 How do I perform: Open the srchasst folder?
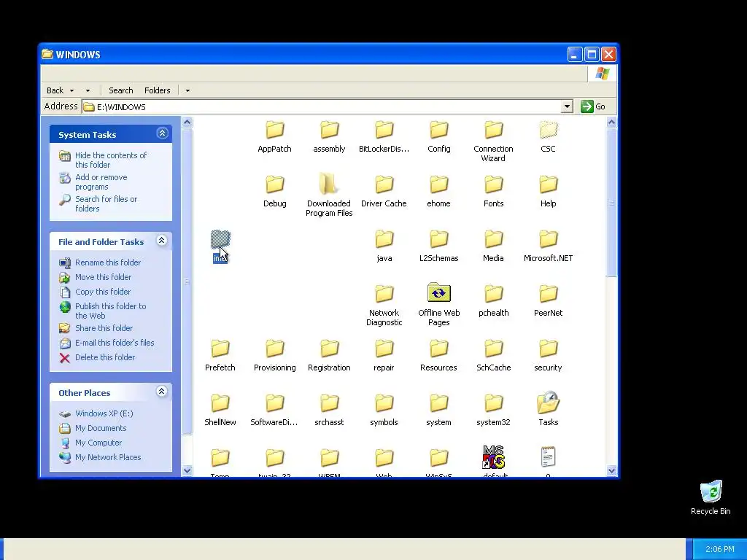pos(329,411)
